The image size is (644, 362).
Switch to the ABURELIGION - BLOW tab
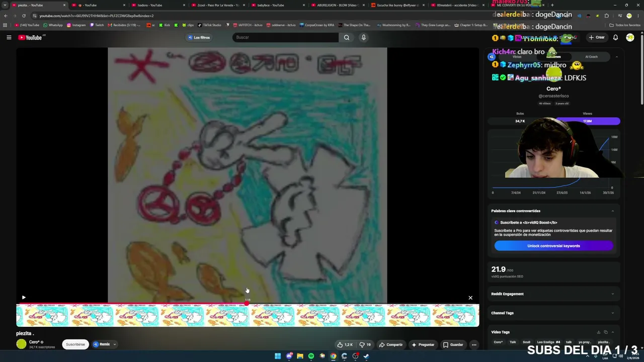(337, 5)
